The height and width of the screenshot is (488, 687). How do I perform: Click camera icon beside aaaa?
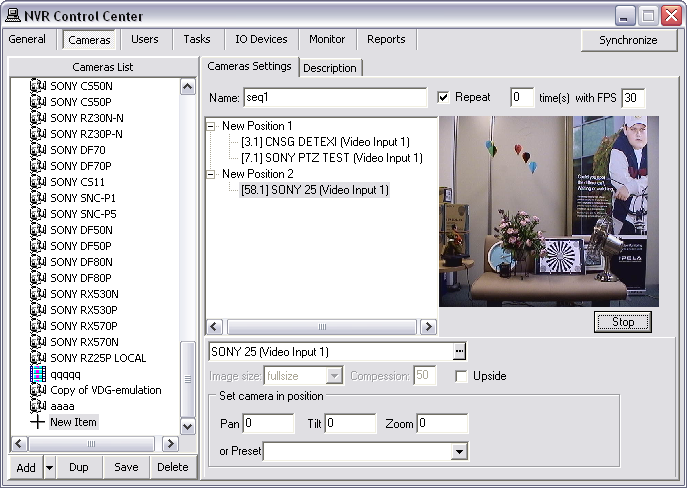click(x=38, y=406)
